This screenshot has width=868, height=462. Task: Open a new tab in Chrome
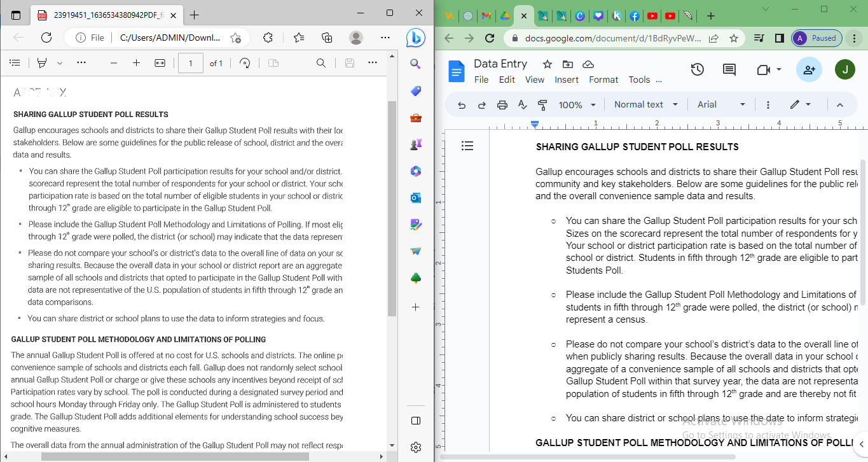tap(711, 16)
